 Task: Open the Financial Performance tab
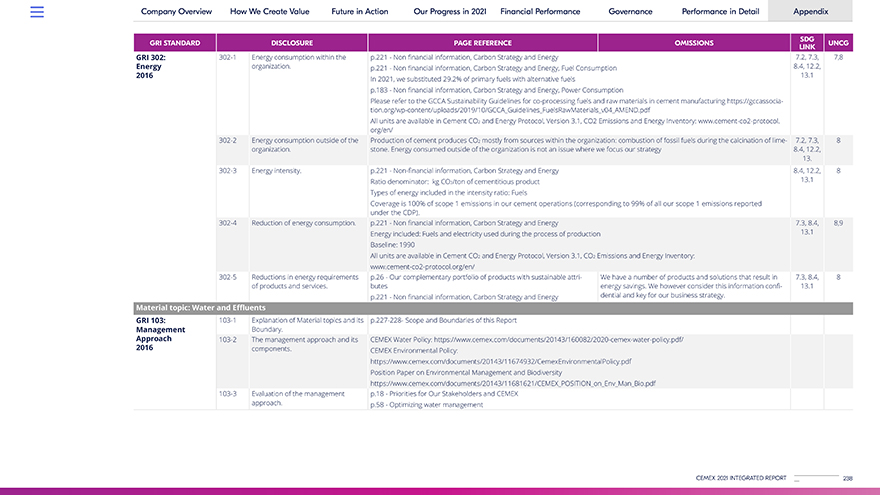coord(539,11)
